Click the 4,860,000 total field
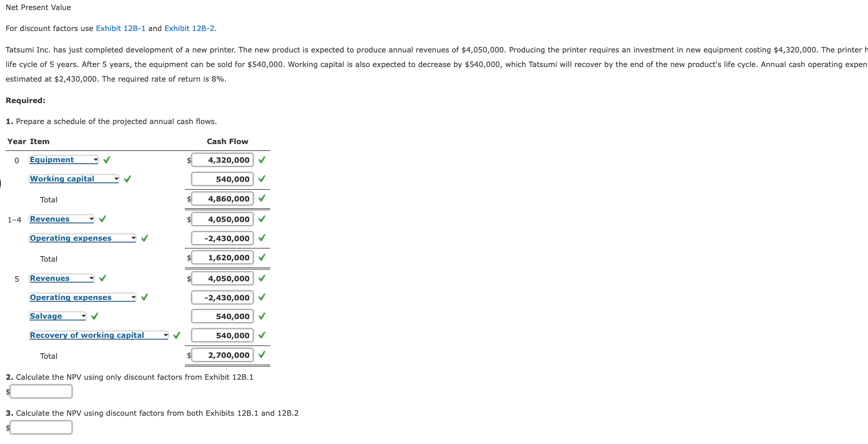Viewport: 868px width, 444px height. [222, 199]
